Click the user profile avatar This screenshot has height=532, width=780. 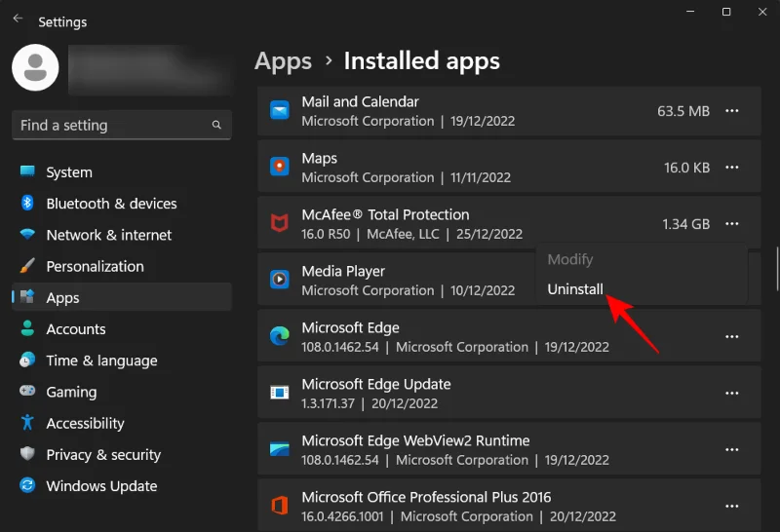35,67
